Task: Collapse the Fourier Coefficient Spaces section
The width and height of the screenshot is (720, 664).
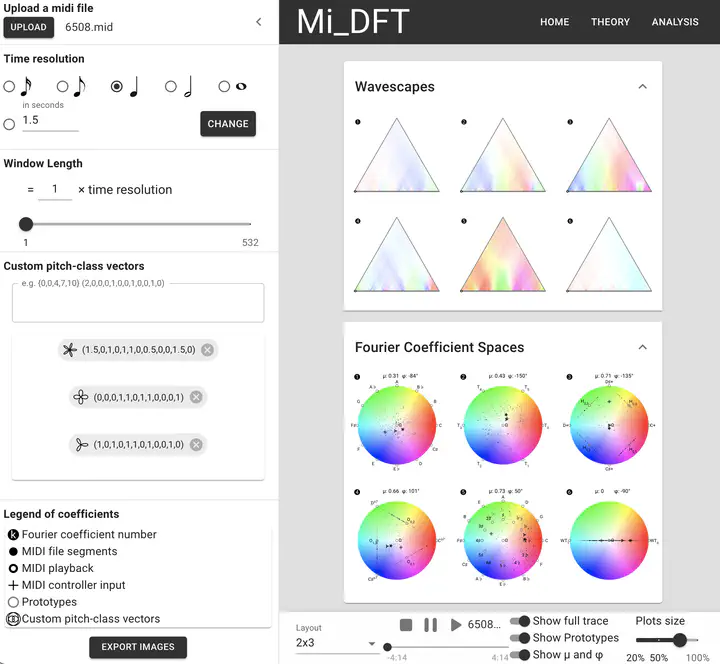Action: (642, 347)
